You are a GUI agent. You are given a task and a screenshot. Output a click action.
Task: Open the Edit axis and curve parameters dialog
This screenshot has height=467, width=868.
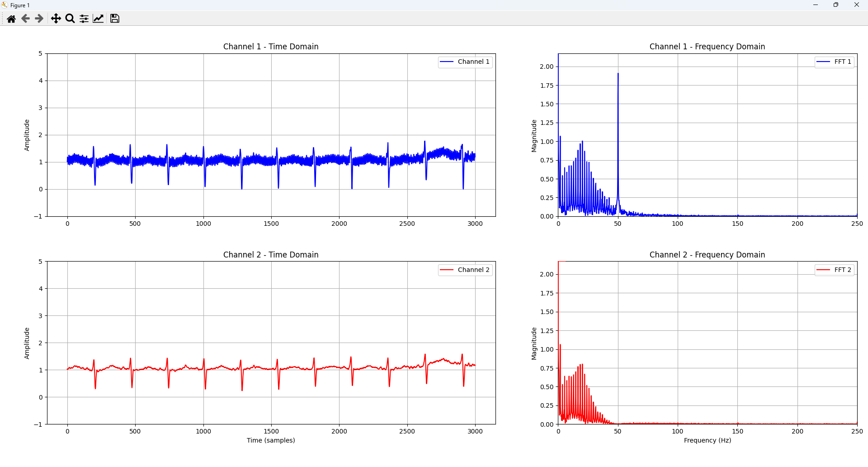point(98,19)
